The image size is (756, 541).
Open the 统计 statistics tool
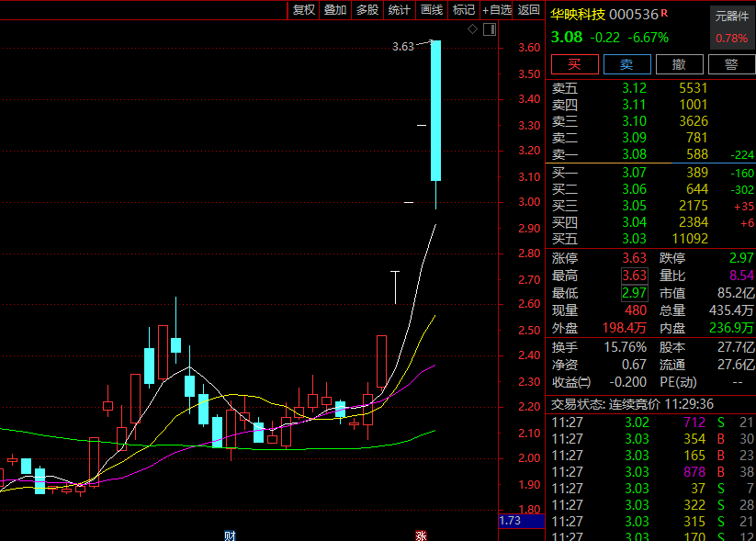pyautogui.click(x=400, y=10)
